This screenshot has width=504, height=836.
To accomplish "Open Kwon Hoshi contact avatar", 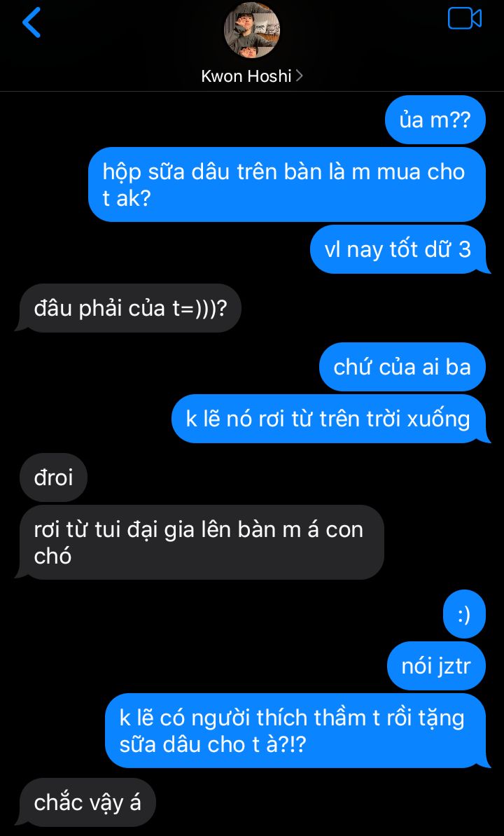I will click(x=252, y=30).
